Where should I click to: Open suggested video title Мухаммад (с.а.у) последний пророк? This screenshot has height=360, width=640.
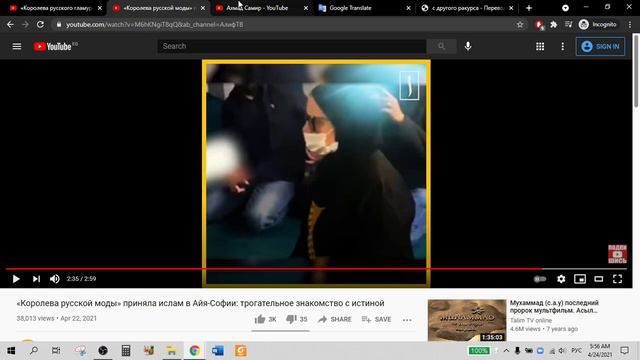pyautogui.click(x=554, y=307)
